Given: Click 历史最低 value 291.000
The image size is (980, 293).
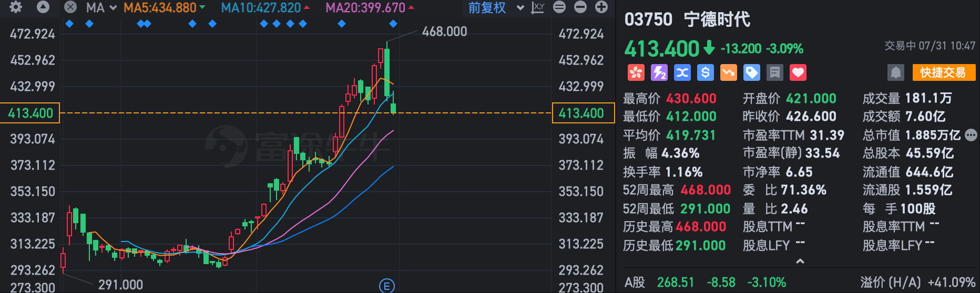Looking at the screenshot, I should pos(701,245).
